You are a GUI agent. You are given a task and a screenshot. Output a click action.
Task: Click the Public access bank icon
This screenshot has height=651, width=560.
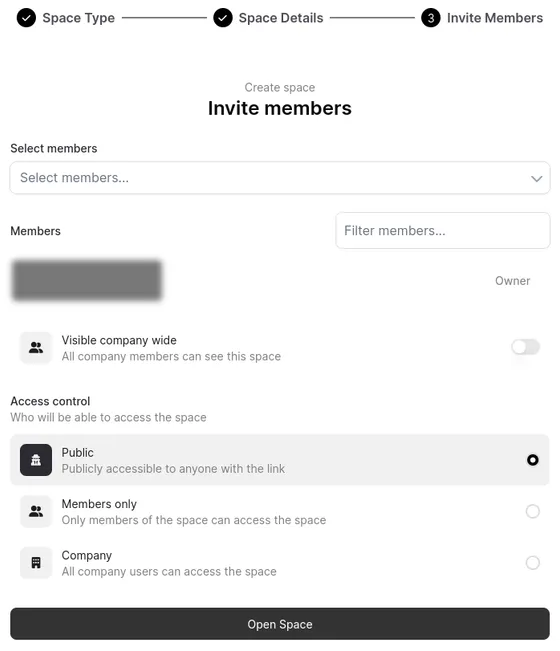point(36,460)
